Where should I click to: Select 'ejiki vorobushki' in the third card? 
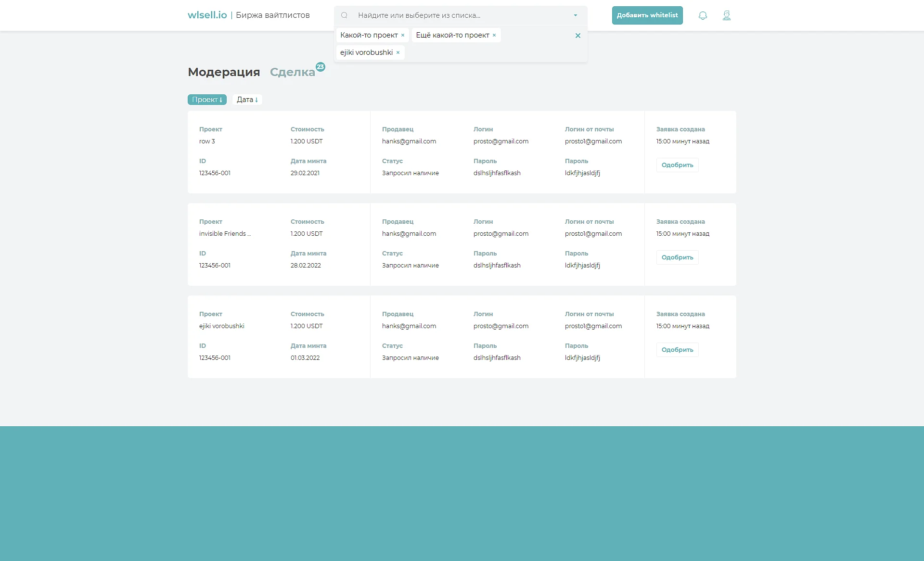tap(222, 326)
